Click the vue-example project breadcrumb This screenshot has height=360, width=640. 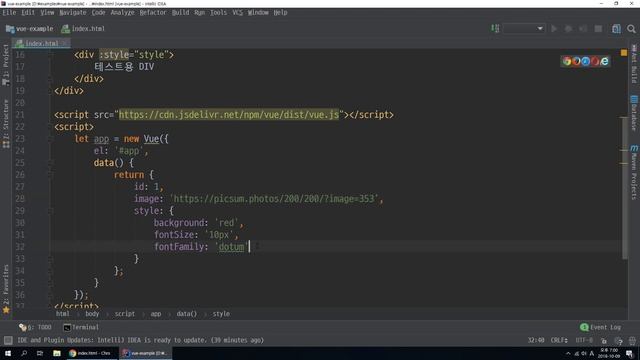coord(30,29)
